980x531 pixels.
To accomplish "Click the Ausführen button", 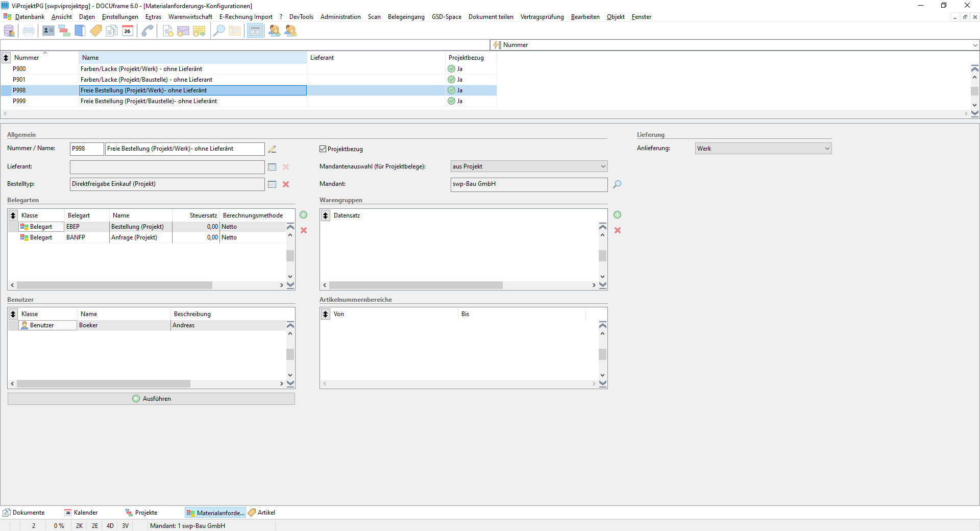I will (151, 399).
